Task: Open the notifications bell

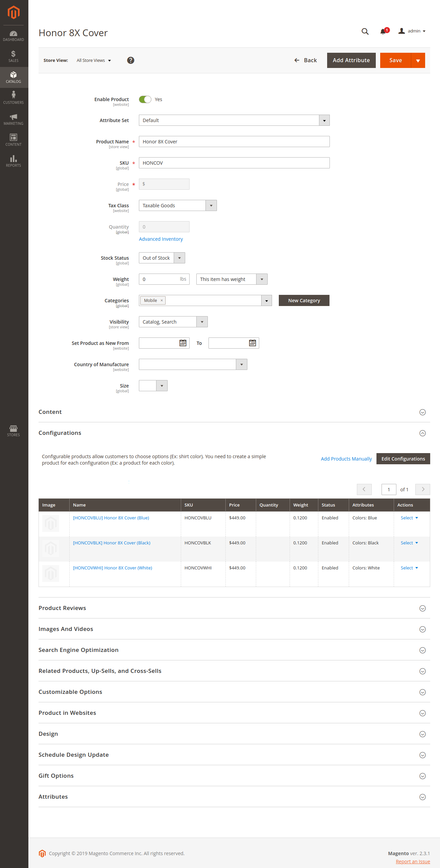Action: click(383, 31)
